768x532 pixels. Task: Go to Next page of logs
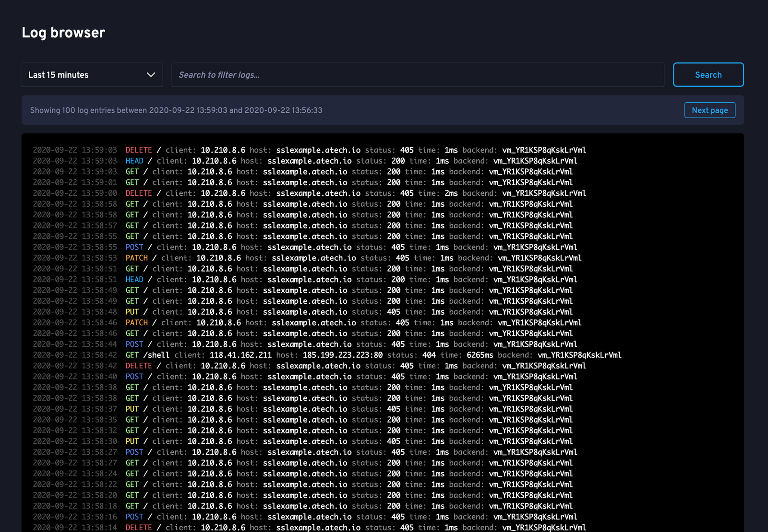click(x=709, y=110)
